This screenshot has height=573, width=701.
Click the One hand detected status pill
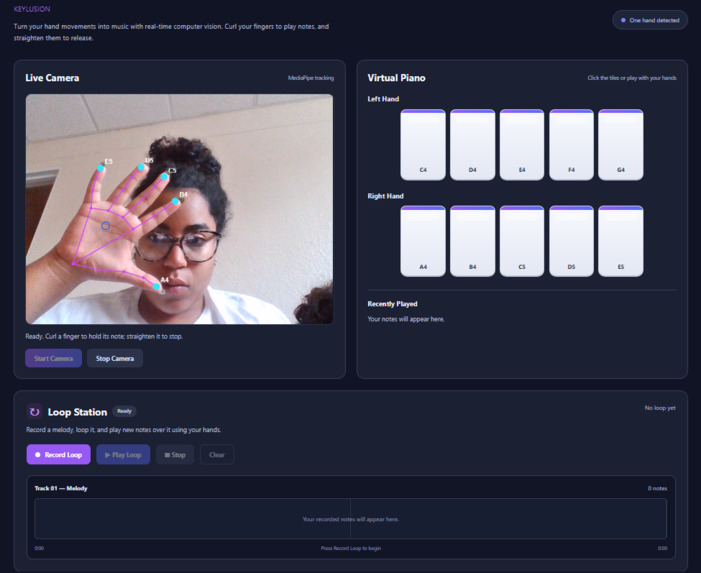click(650, 20)
